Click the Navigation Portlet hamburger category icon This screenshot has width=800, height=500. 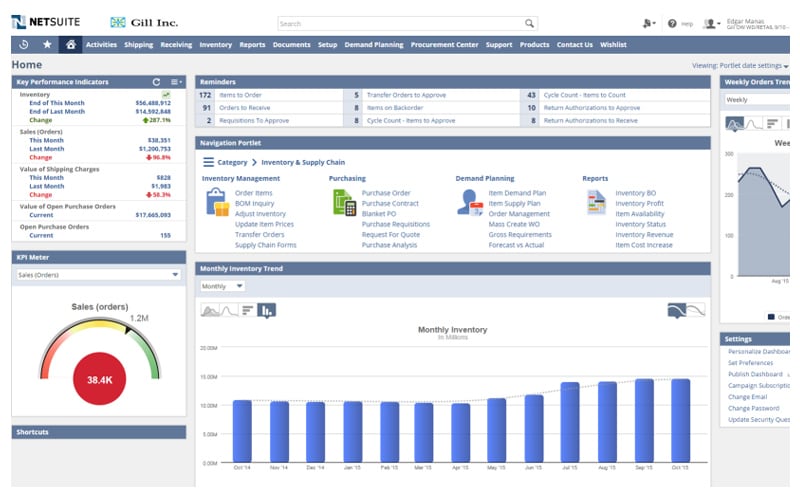208,162
